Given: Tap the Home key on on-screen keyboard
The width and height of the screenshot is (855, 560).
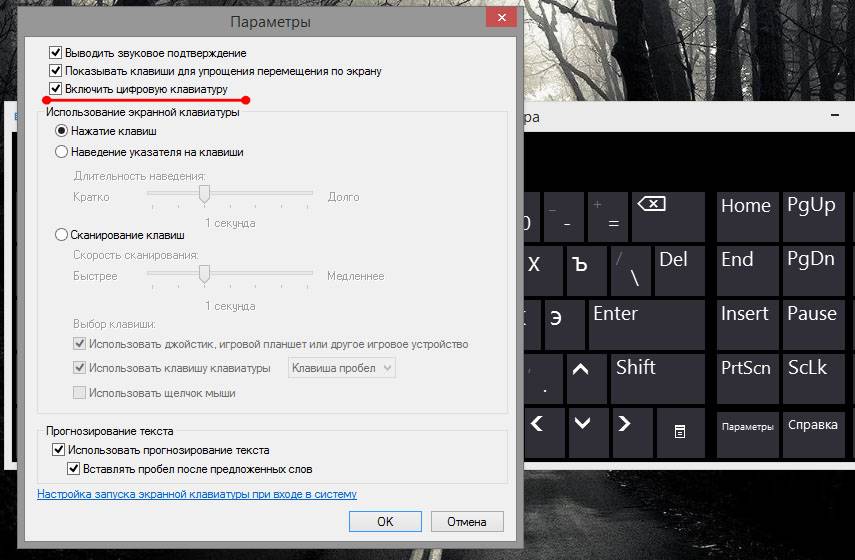Looking at the screenshot, I should [x=747, y=216].
